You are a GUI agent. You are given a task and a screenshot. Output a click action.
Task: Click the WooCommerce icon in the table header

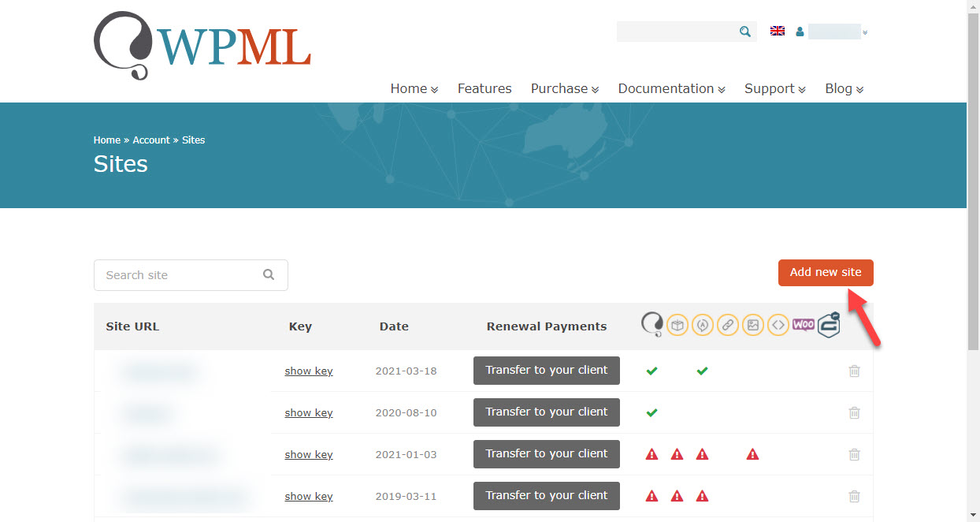(x=804, y=324)
